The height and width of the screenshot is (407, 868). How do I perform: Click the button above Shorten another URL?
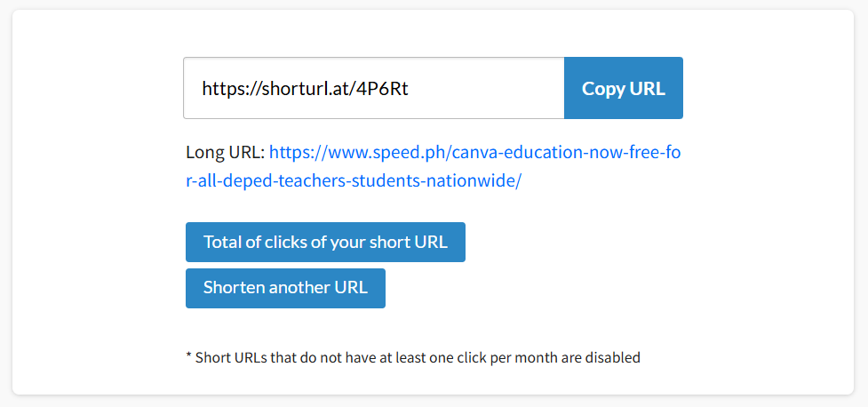(x=325, y=242)
